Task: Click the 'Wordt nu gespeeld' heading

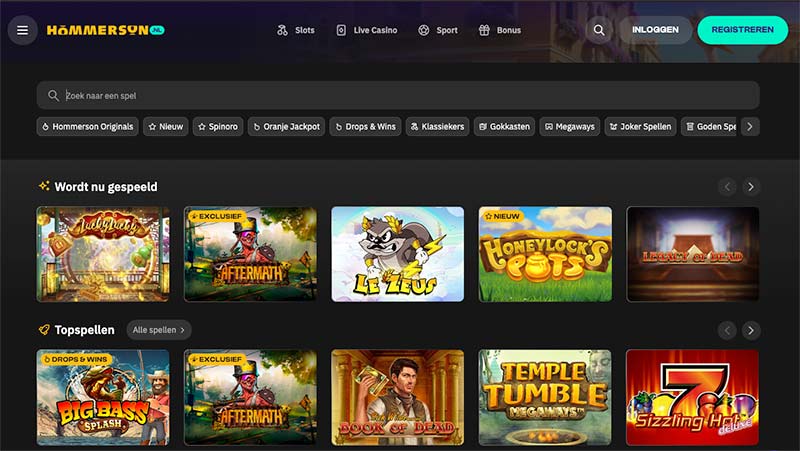Action: point(106,187)
